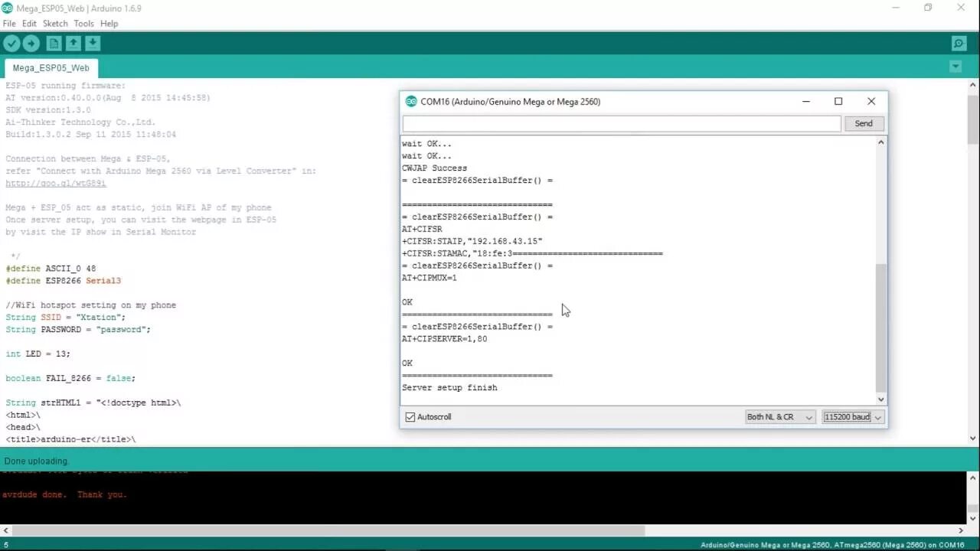Viewport: 980px width, 551px height.
Task: Click the '#define ASCII_0 48' code line
Action: click(51, 269)
